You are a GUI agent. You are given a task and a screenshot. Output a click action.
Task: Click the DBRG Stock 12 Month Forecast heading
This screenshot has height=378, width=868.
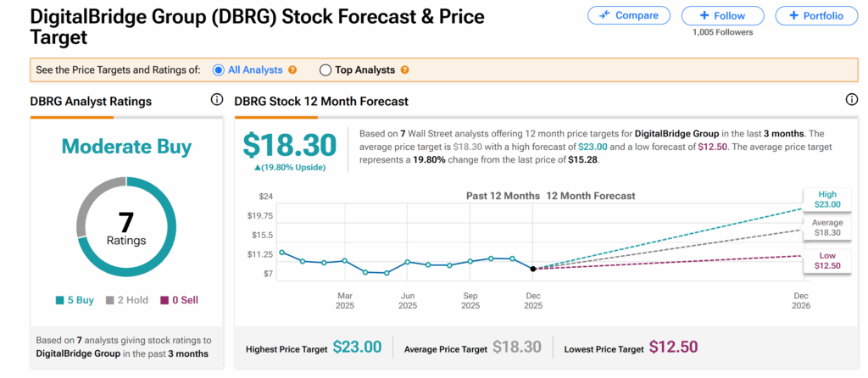pyautogui.click(x=321, y=102)
